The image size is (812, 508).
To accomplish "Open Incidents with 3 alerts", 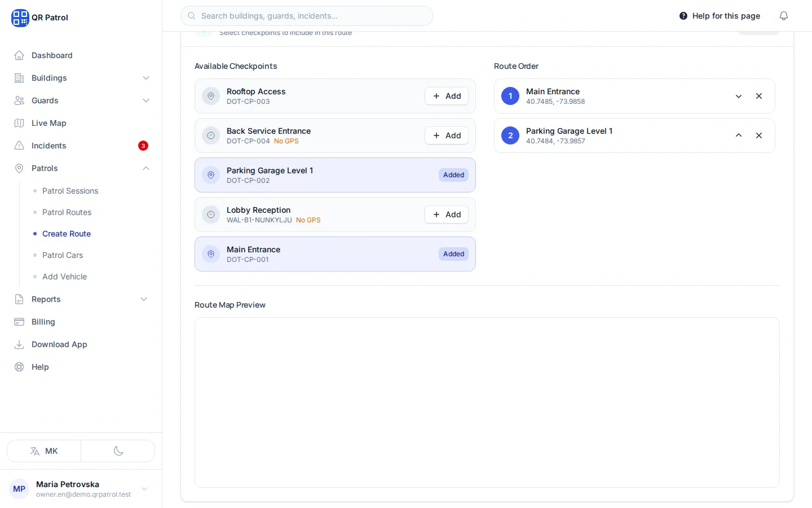I will 81,146.
